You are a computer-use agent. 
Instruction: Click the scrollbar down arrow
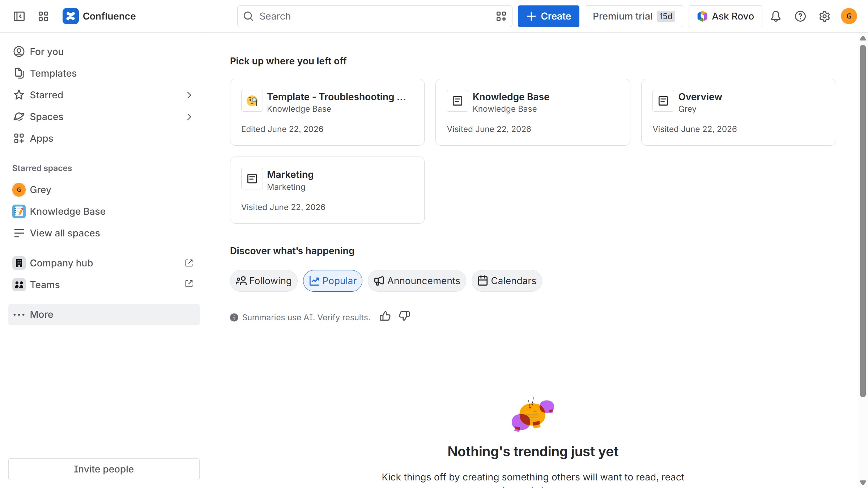click(x=863, y=483)
